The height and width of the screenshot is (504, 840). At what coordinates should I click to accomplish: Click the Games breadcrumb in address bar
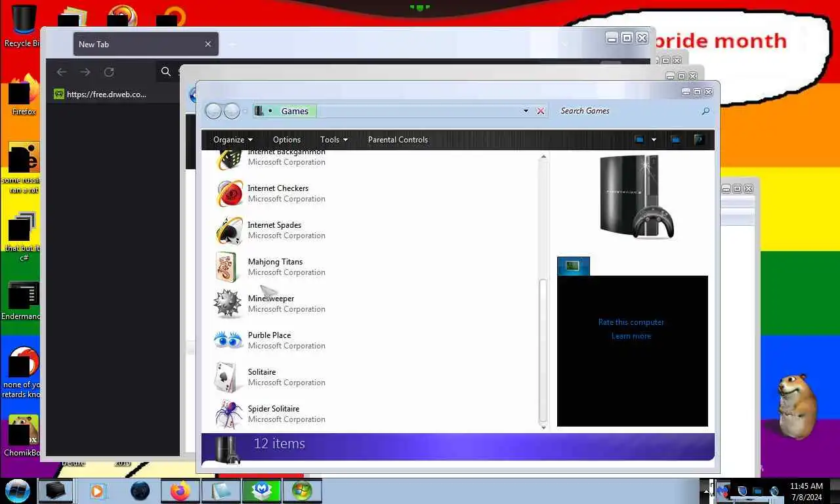point(295,112)
